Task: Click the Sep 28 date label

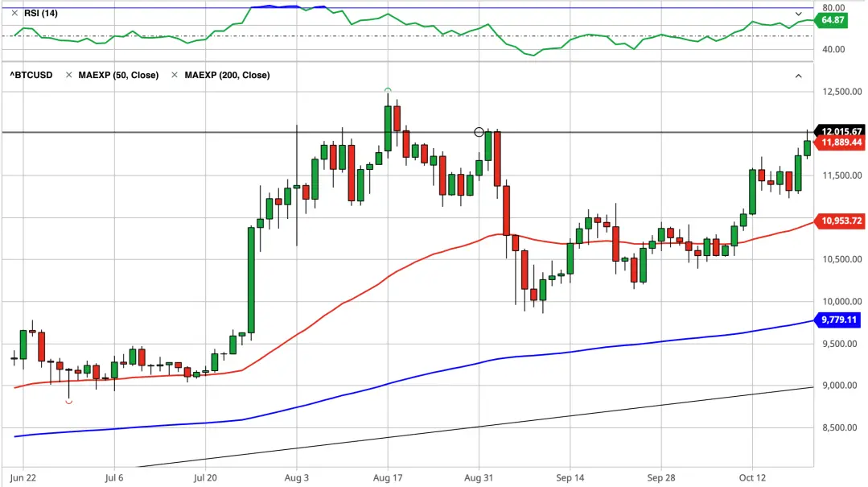Action: (661, 477)
